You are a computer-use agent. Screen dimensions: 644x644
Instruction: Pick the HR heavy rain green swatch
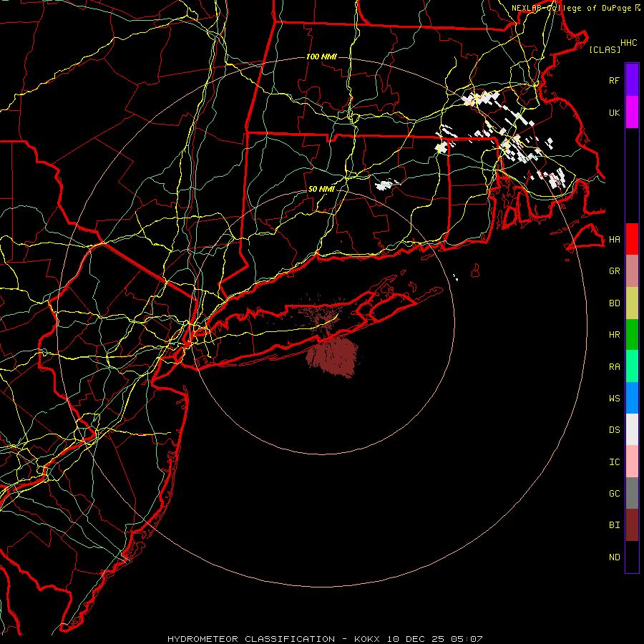[632, 335]
